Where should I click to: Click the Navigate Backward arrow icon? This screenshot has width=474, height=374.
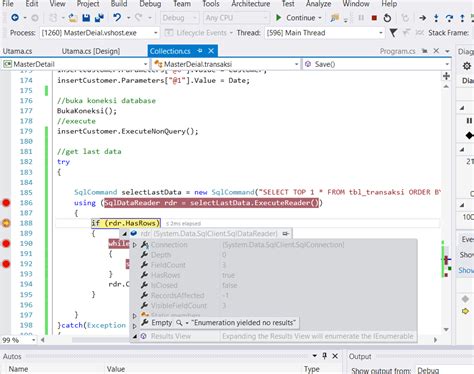coord(15,17)
